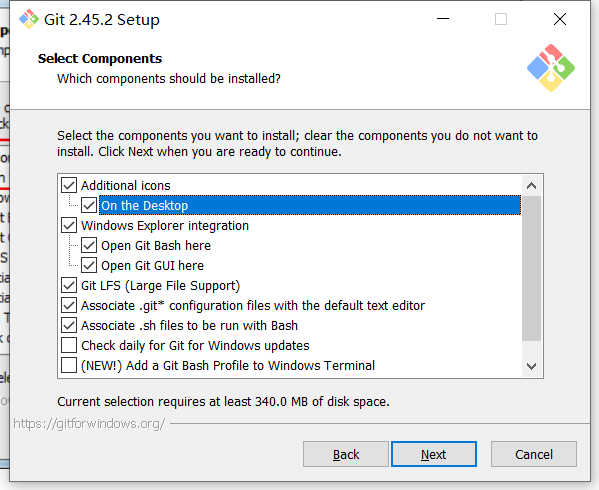This screenshot has width=599, height=490.
Task: Enable Check daily for Git for Windows updates
Action: (x=69, y=345)
